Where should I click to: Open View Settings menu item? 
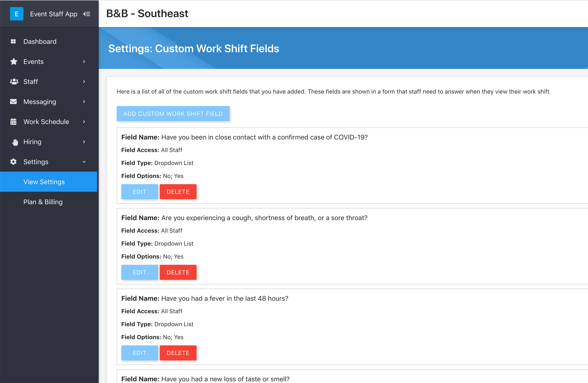[x=49, y=182]
